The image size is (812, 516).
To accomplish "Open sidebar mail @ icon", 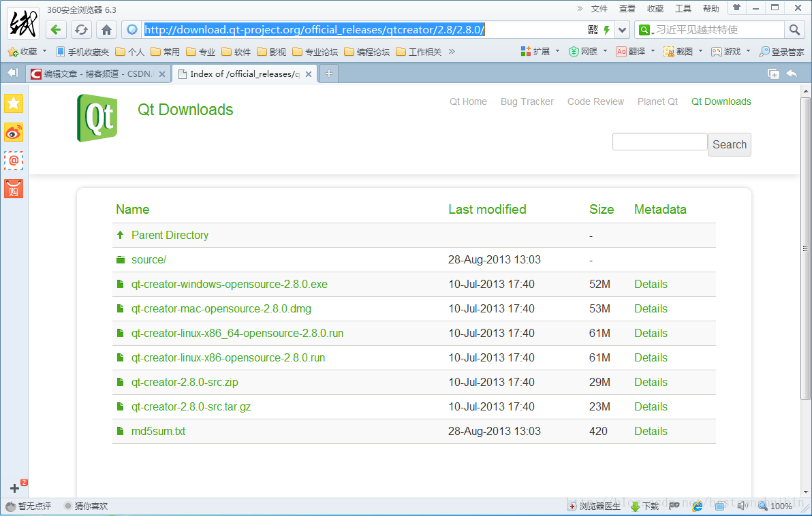I will click(14, 161).
